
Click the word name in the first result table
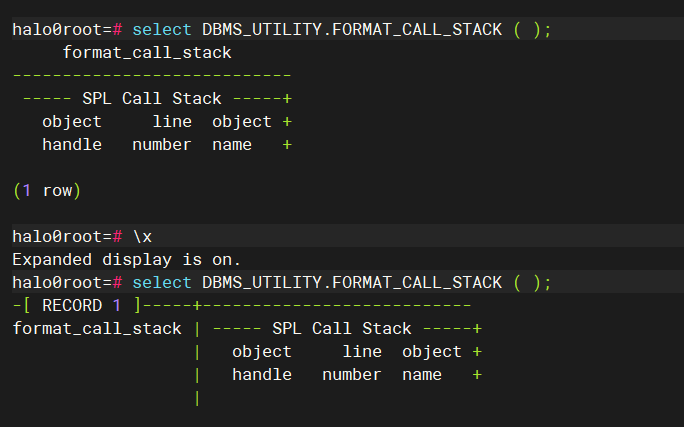coord(232,144)
